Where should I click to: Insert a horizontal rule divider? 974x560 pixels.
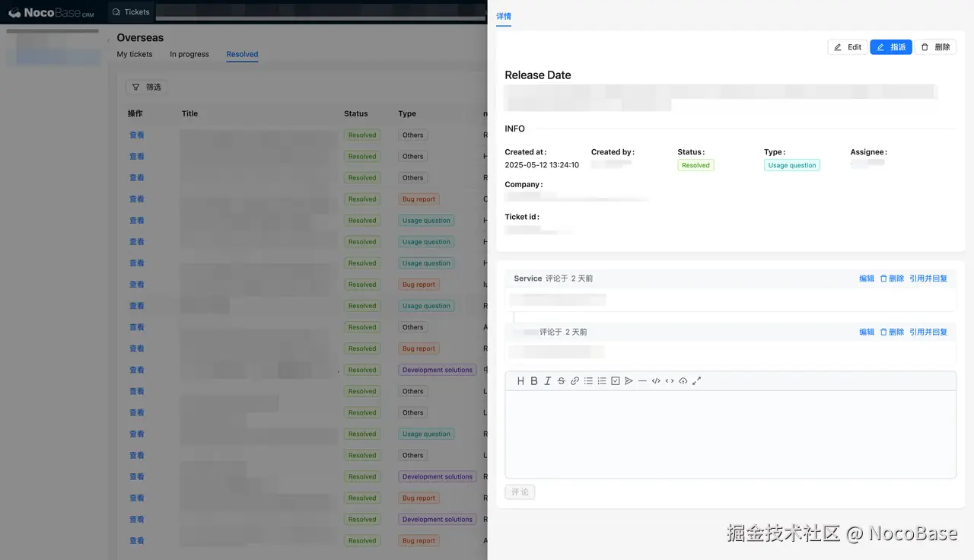643,380
